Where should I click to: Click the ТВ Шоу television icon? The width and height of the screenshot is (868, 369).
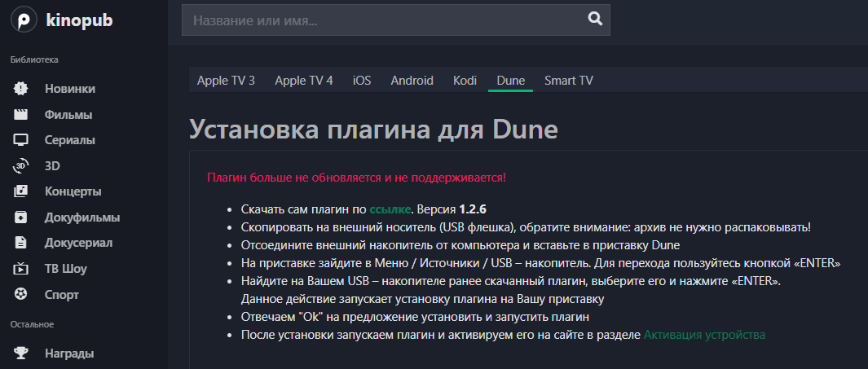(x=20, y=268)
